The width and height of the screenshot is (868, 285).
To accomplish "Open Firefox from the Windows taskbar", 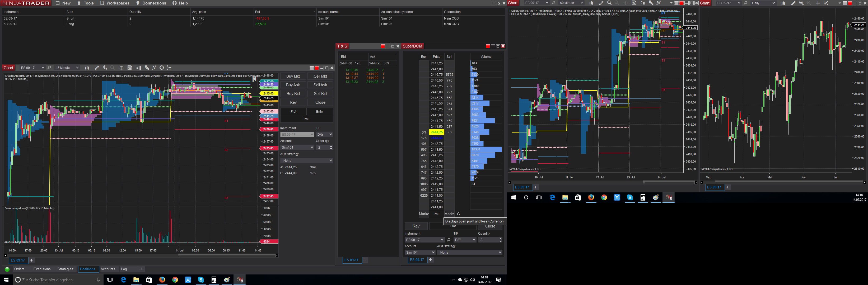I will (x=162, y=280).
